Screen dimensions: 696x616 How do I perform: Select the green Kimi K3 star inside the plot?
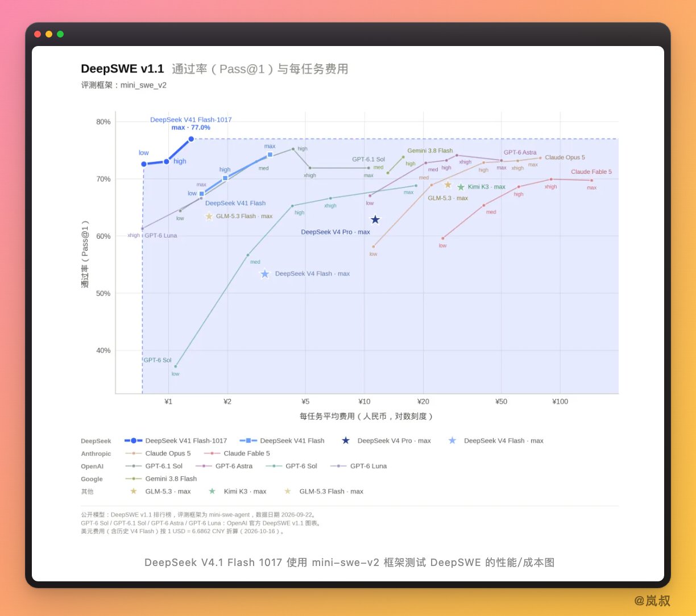[461, 187]
